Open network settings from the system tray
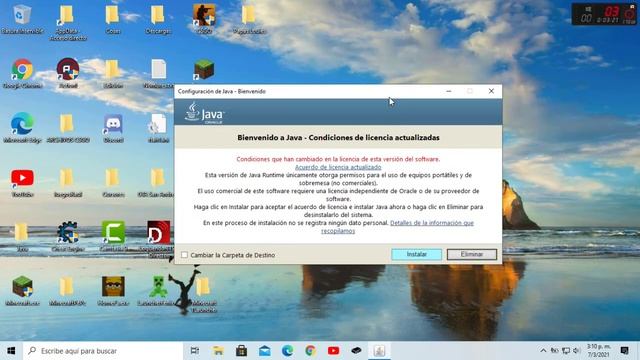 [566, 351]
